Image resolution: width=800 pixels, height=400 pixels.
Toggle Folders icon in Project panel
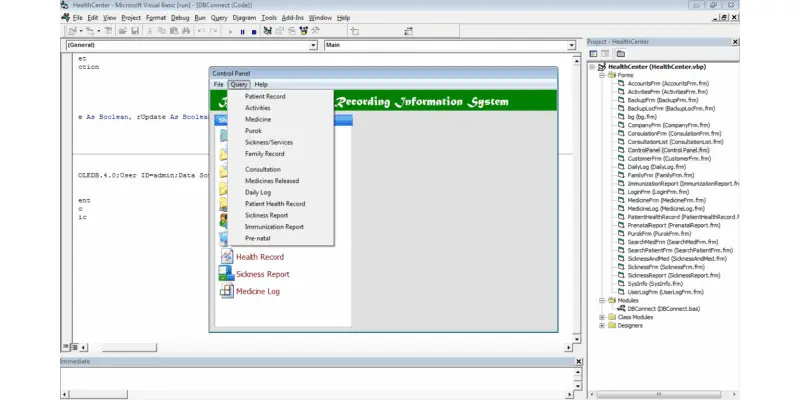coord(620,54)
